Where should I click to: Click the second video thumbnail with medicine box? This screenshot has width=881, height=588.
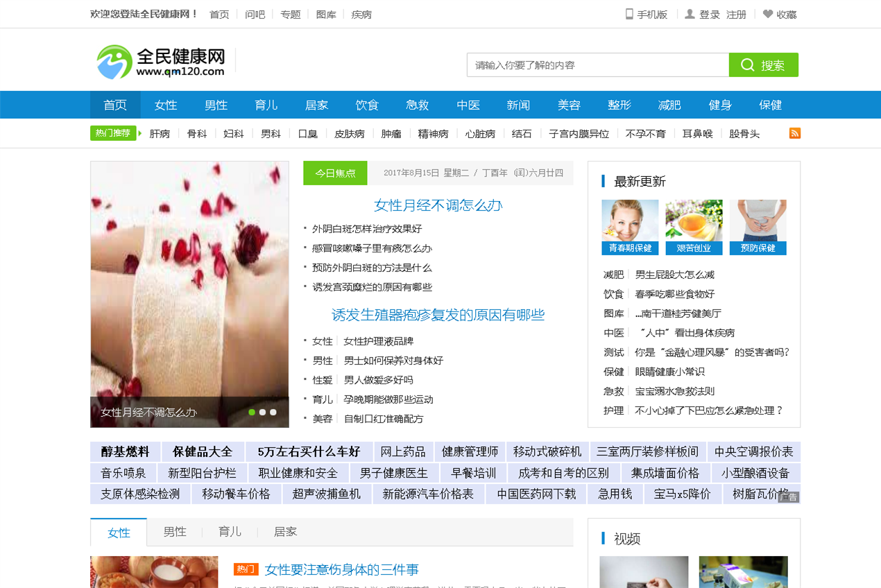pos(743,572)
